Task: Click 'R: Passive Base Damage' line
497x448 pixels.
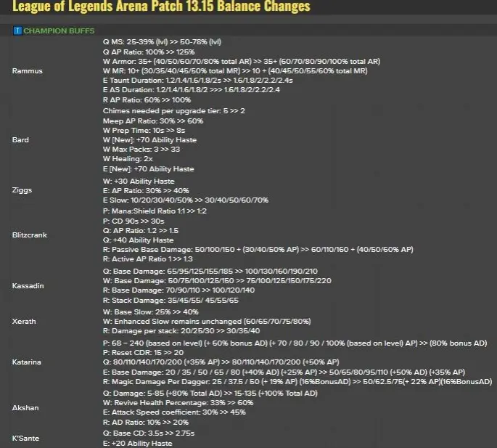Action: (258, 250)
